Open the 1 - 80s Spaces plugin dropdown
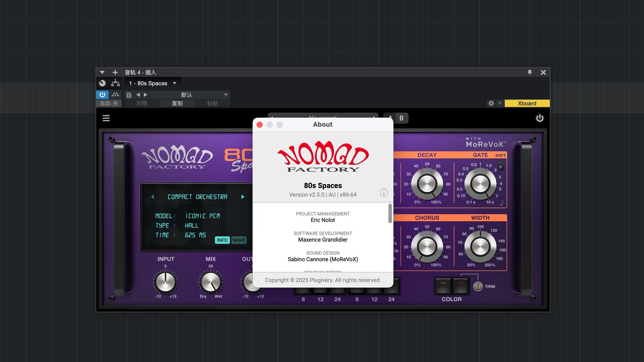 click(153, 83)
